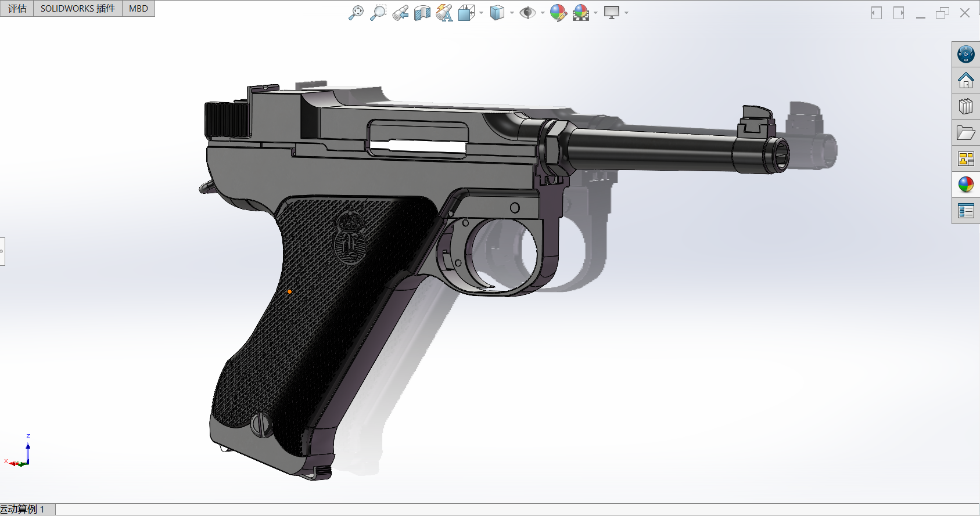Click the orange point on the pistol grip
The image size is (980, 516).
[x=290, y=291]
